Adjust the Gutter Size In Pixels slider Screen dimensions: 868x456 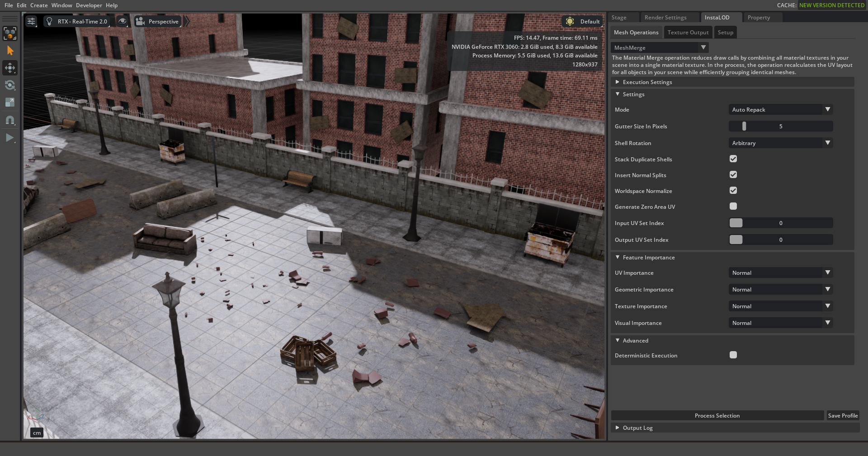point(781,127)
